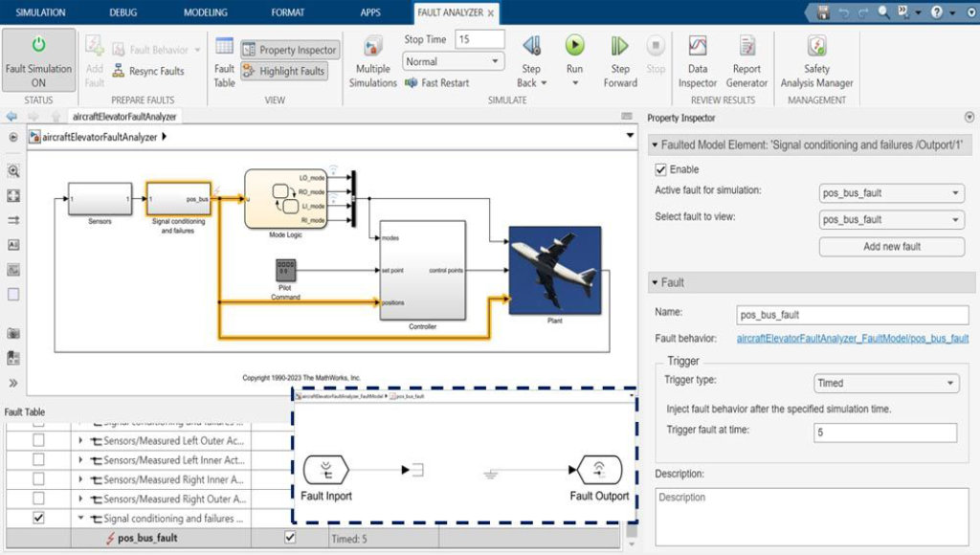Viewport: 980px width, 555px height.
Task: Click the Stop Time field
Action: [479, 38]
